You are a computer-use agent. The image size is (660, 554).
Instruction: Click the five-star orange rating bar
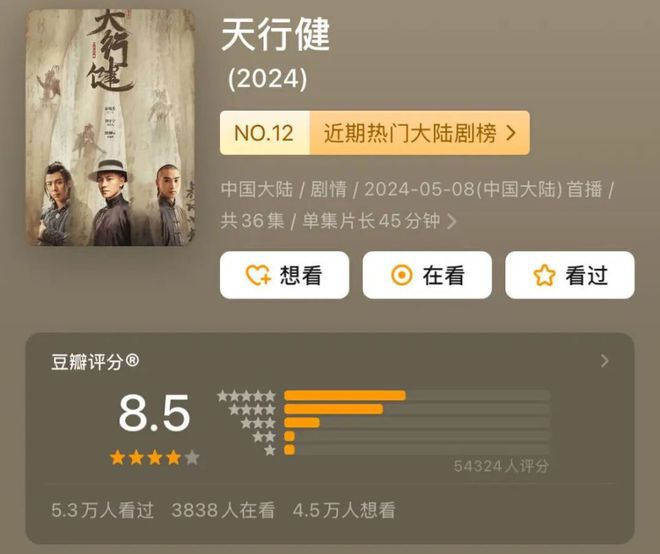tap(345, 396)
